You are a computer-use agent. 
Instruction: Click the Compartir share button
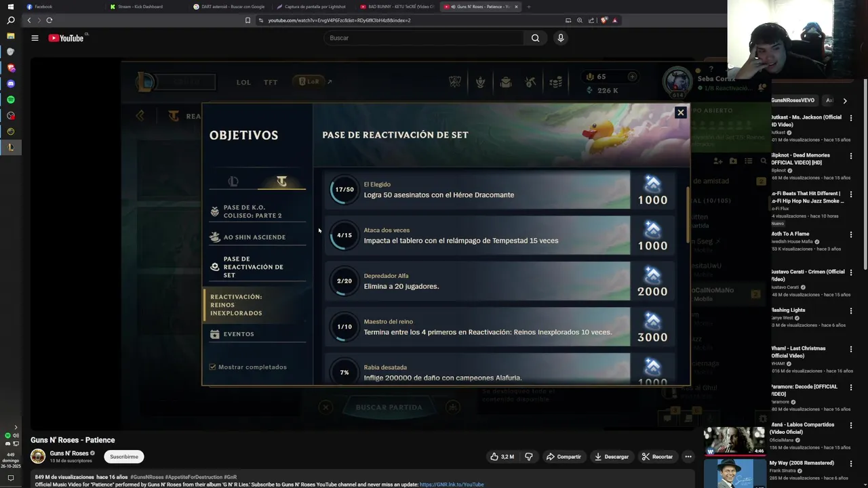(x=564, y=457)
